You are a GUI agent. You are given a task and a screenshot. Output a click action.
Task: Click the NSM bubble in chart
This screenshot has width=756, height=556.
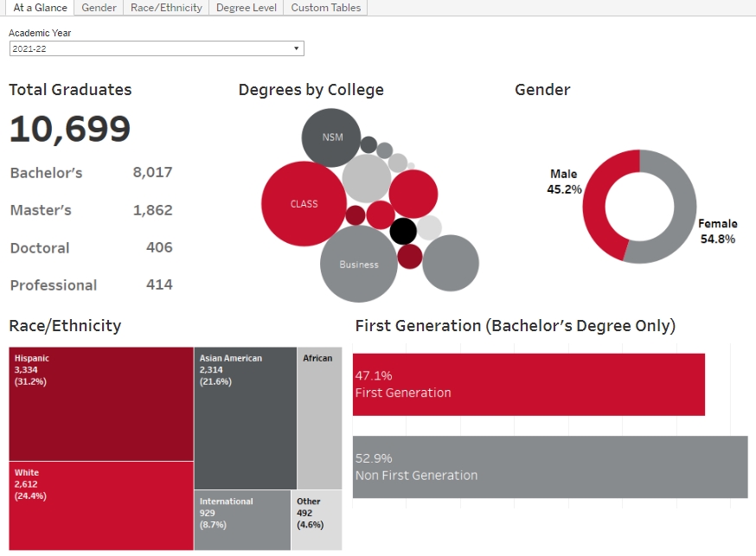331,137
